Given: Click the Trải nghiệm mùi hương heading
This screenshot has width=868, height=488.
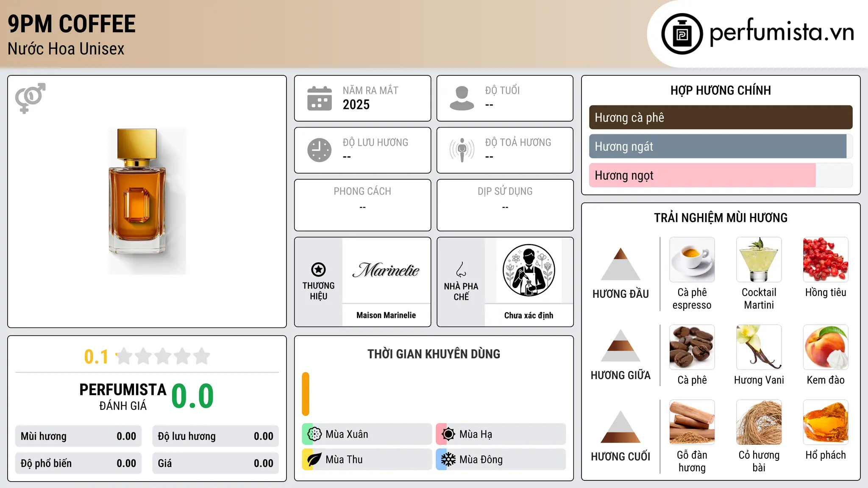Looking at the screenshot, I should pos(721,218).
